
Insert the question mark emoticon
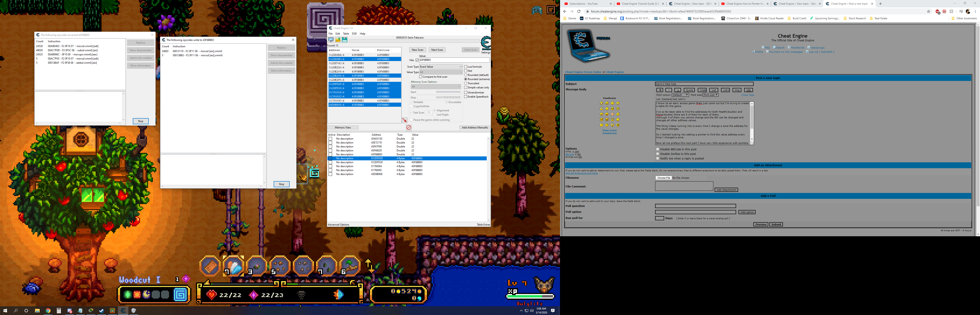[x=607, y=125]
